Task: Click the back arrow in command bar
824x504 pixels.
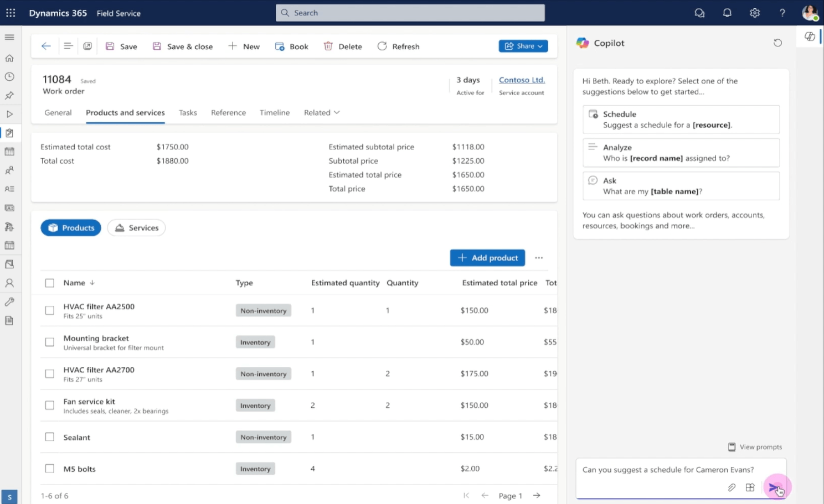Action: click(x=46, y=46)
